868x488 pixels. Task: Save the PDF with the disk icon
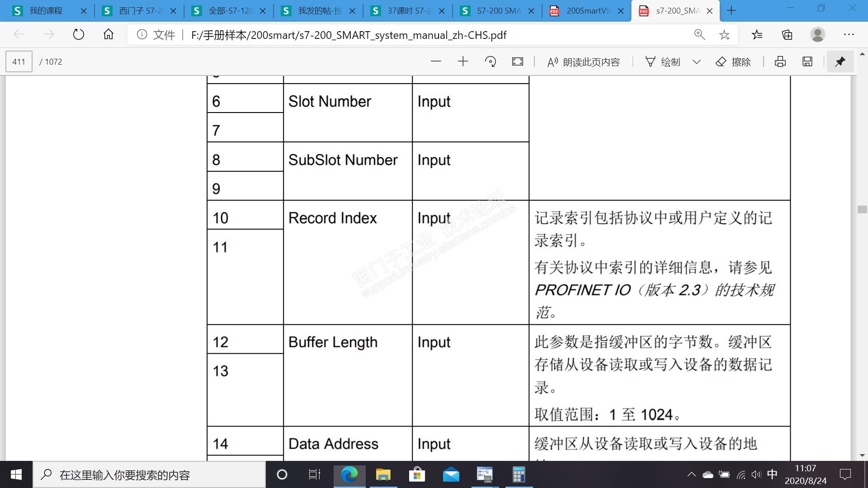(807, 62)
